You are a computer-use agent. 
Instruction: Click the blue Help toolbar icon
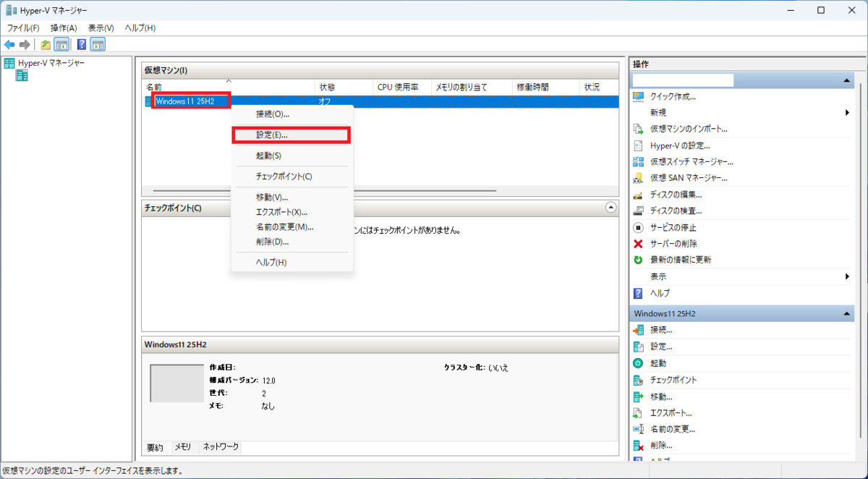coord(82,45)
